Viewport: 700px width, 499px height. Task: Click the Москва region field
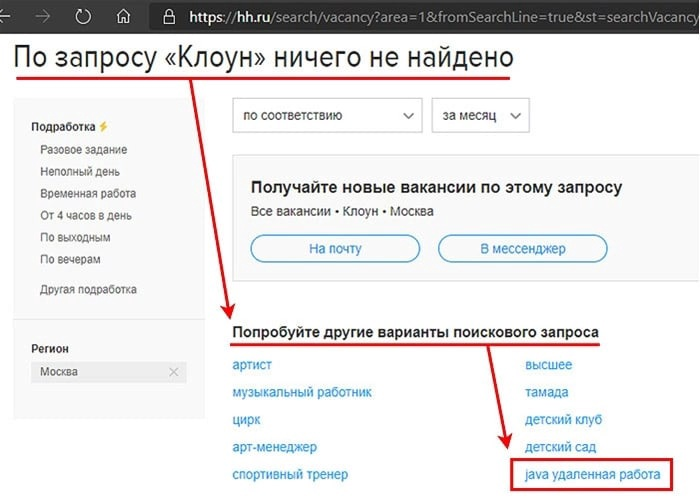[108, 372]
